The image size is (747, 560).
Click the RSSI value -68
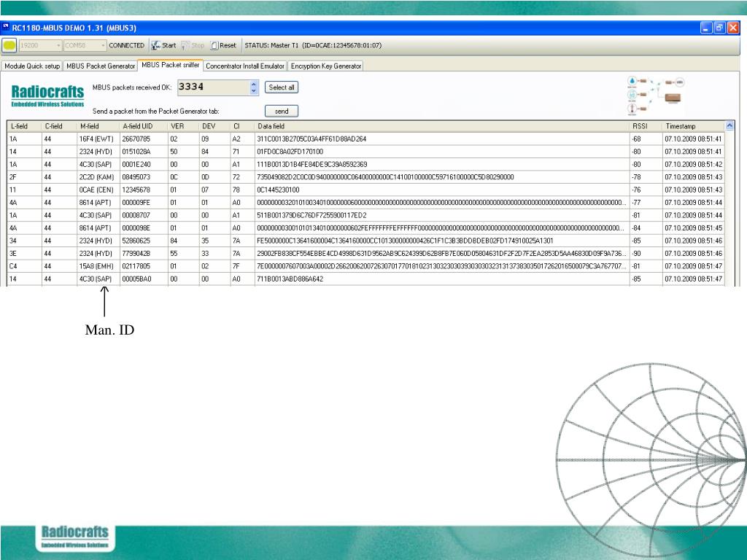point(646,139)
